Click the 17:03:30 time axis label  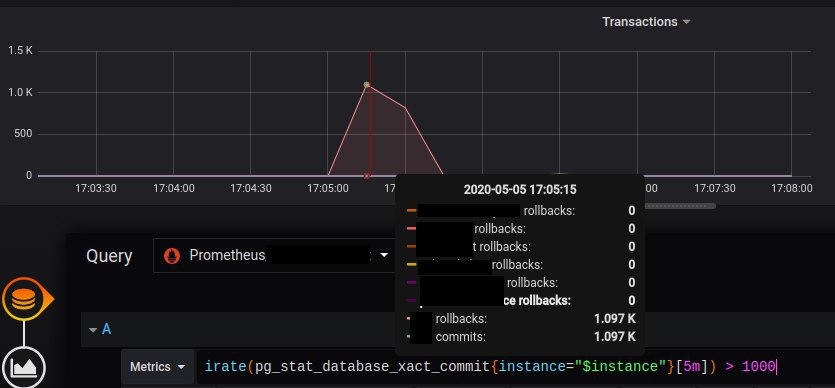pos(96,188)
